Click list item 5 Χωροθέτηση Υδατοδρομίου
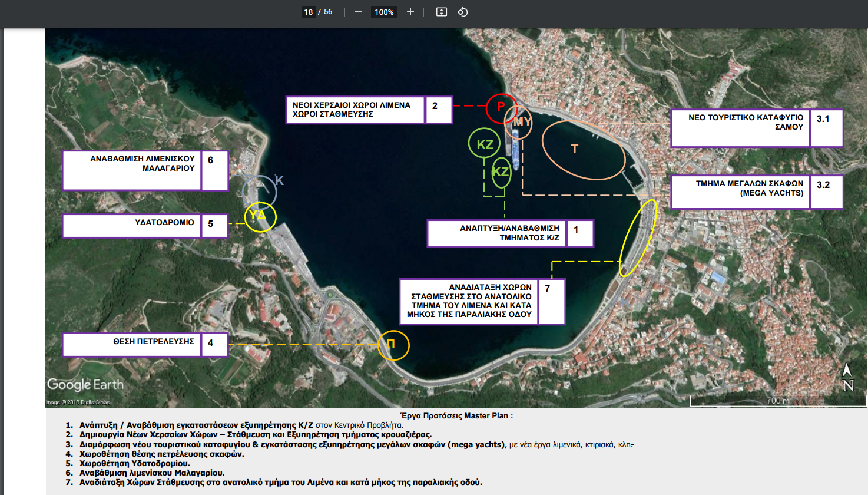 tap(135, 463)
